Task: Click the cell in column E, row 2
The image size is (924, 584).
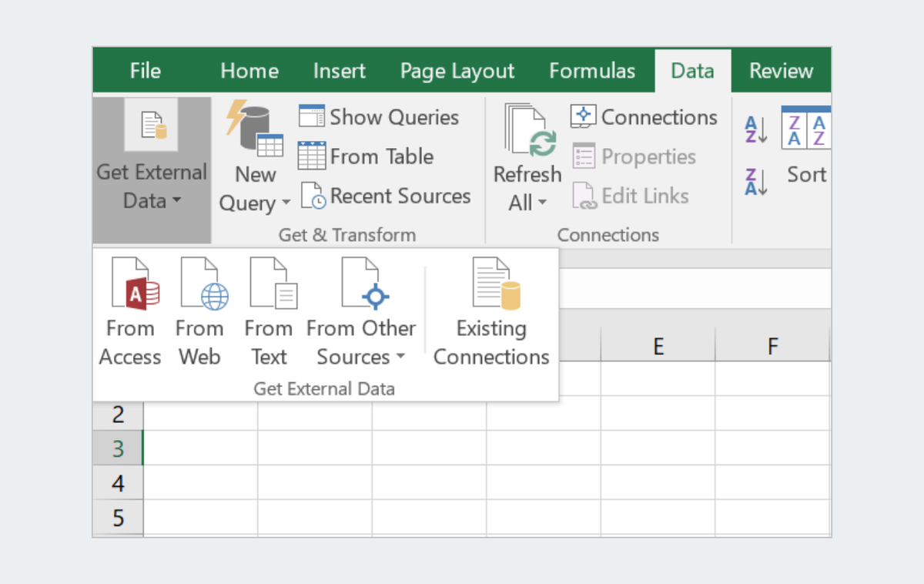Action: pyautogui.click(x=658, y=414)
